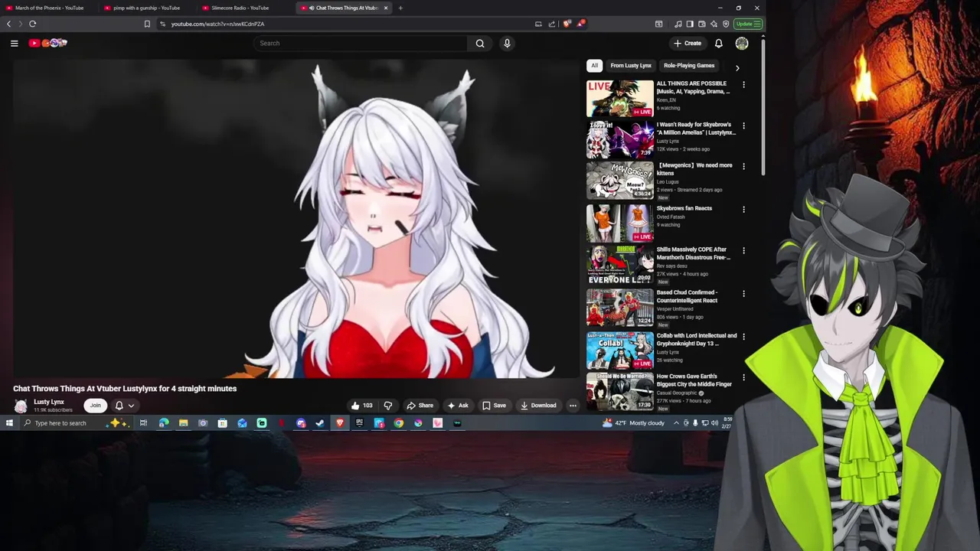Expand notification preferences chevron beside Join
The height and width of the screenshot is (551, 980).
[x=131, y=406]
